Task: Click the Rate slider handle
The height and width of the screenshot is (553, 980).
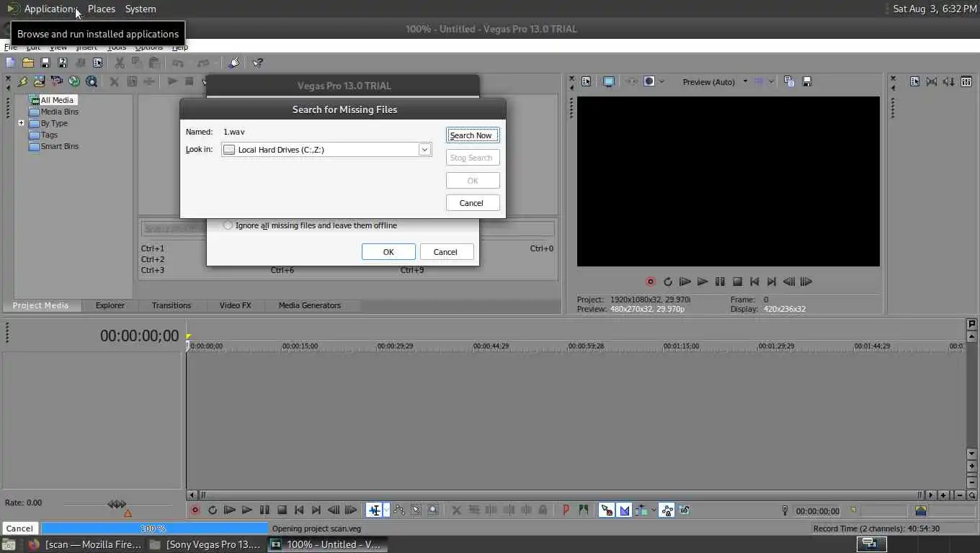Action: (x=117, y=504)
